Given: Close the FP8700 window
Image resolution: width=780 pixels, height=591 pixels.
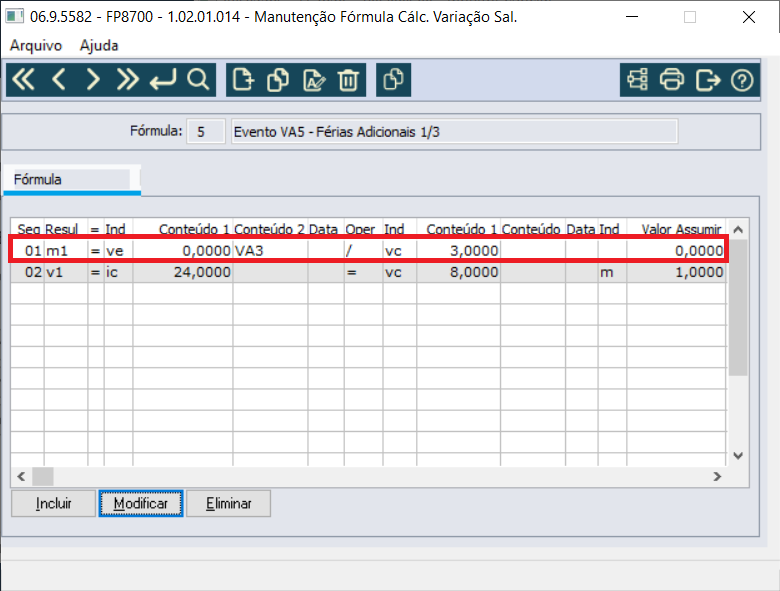Looking at the screenshot, I should click(748, 16).
